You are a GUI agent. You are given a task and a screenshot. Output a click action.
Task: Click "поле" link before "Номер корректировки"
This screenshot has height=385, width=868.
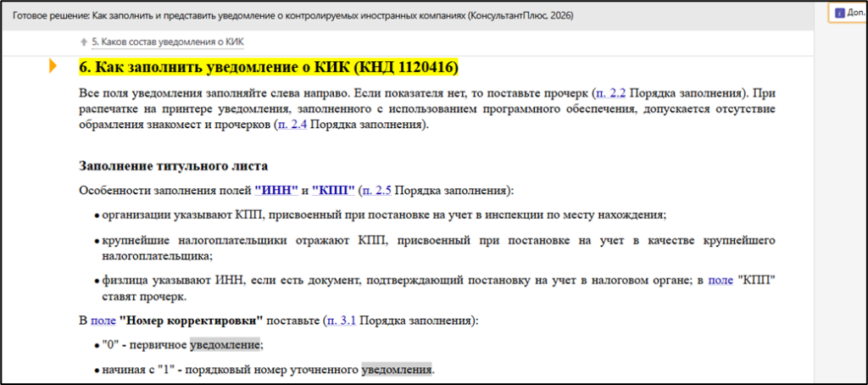[x=103, y=321]
